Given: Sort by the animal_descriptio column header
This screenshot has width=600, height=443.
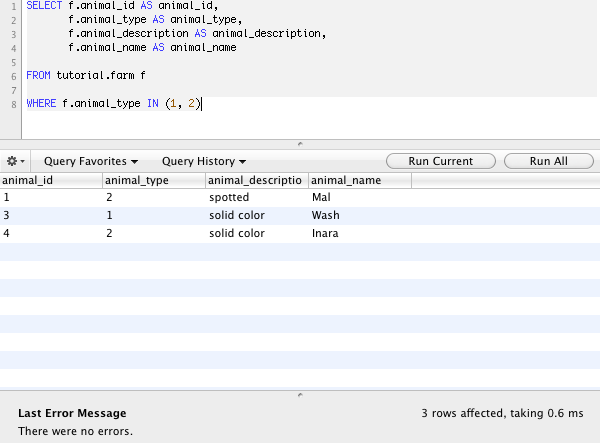Looking at the screenshot, I should tap(257, 180).
